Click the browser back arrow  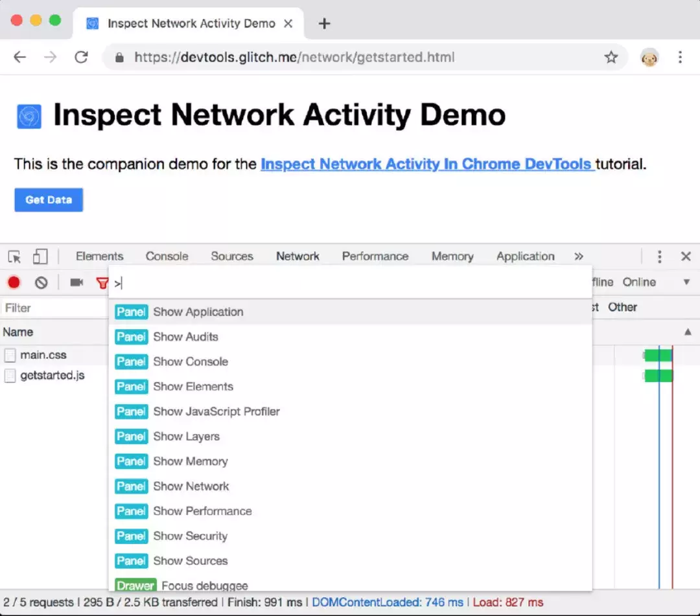19,57
